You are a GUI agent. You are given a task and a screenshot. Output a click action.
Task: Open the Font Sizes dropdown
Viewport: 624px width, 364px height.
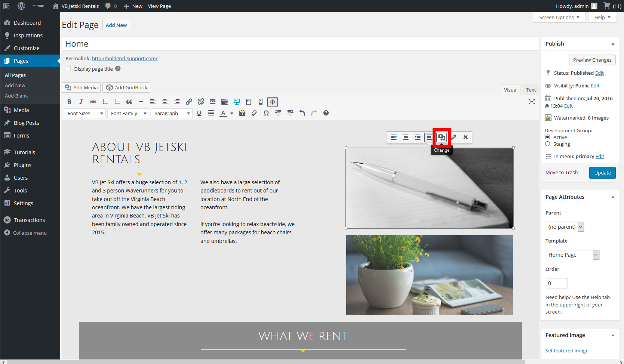coord(85,113)
